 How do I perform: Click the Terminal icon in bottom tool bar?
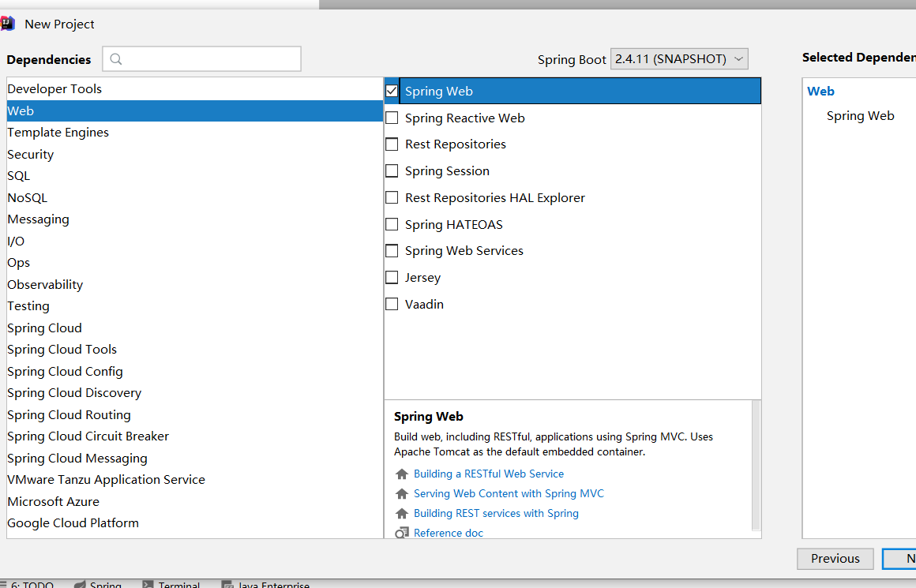[x=148, y=584]
